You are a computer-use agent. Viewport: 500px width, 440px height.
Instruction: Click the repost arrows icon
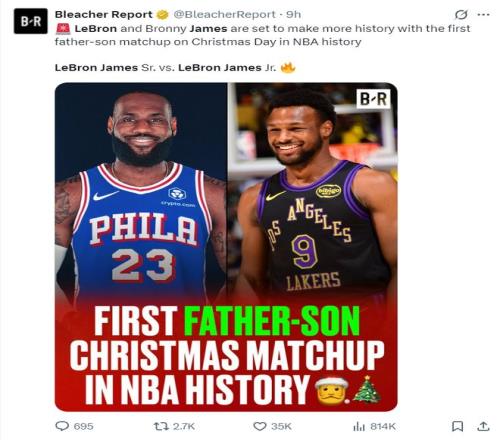coord(161,426)
